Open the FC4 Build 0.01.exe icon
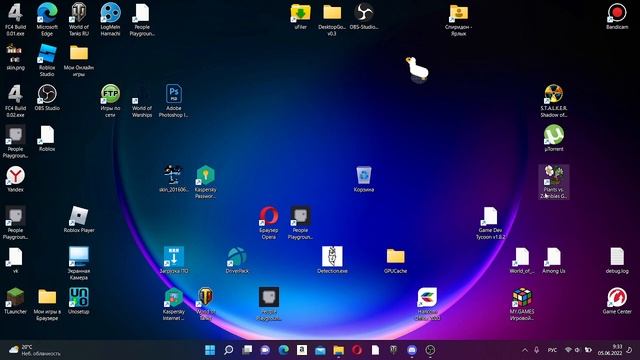Screen dimensions: 640x360 point(15,19)
